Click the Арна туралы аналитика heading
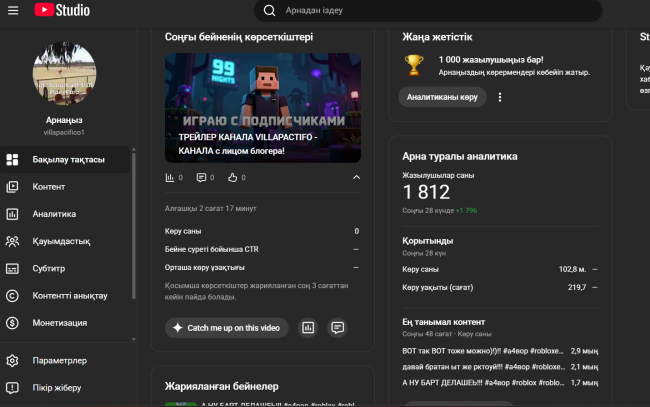This screenshot has height=407, width=650. pos(460,156)
